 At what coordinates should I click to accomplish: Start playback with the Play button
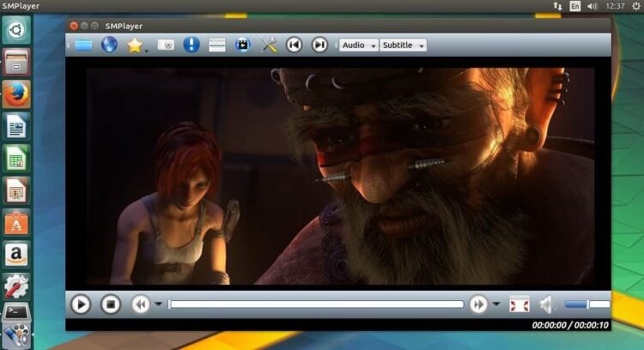point(81,305)
